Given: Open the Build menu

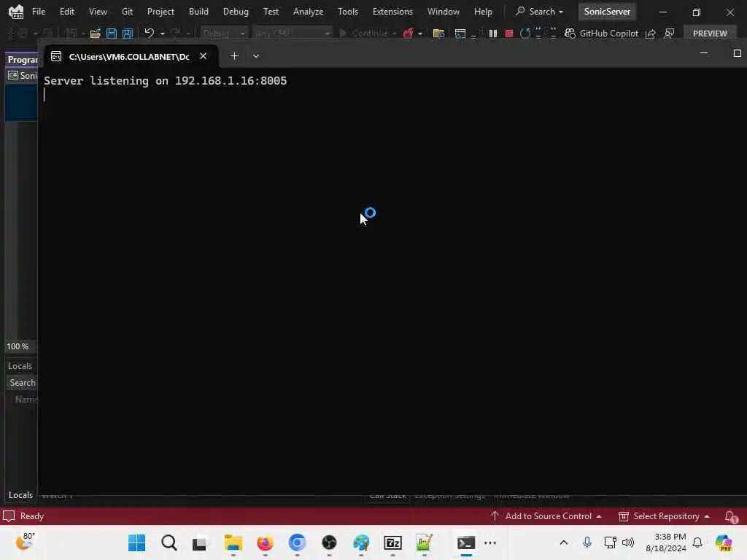Looking at the screenshot, I should [x=198, y=12].
